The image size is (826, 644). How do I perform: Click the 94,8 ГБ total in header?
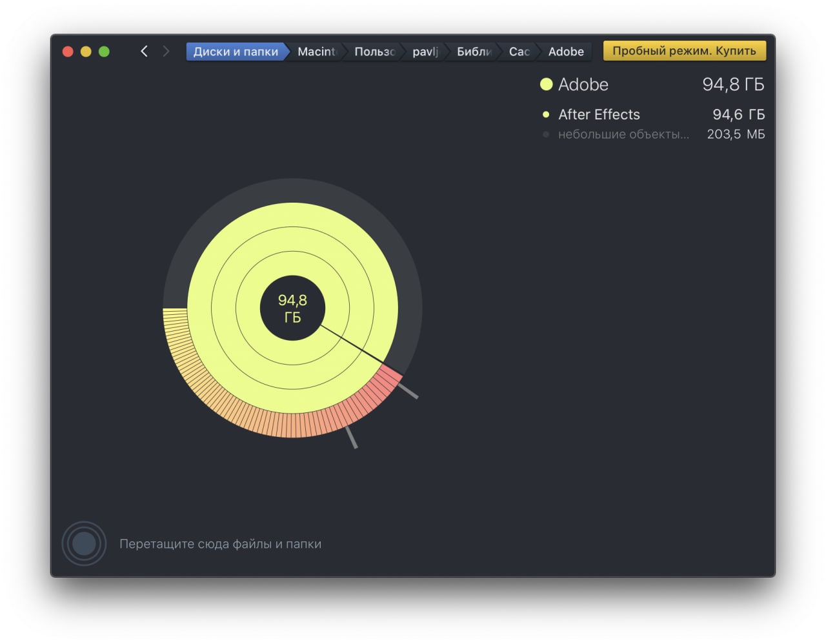733,85
